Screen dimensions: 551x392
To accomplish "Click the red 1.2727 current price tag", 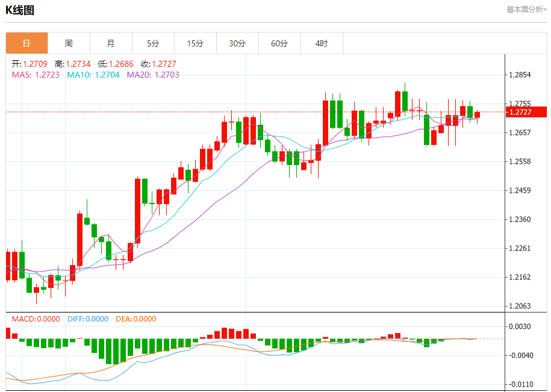I will (x=526, y=112).
